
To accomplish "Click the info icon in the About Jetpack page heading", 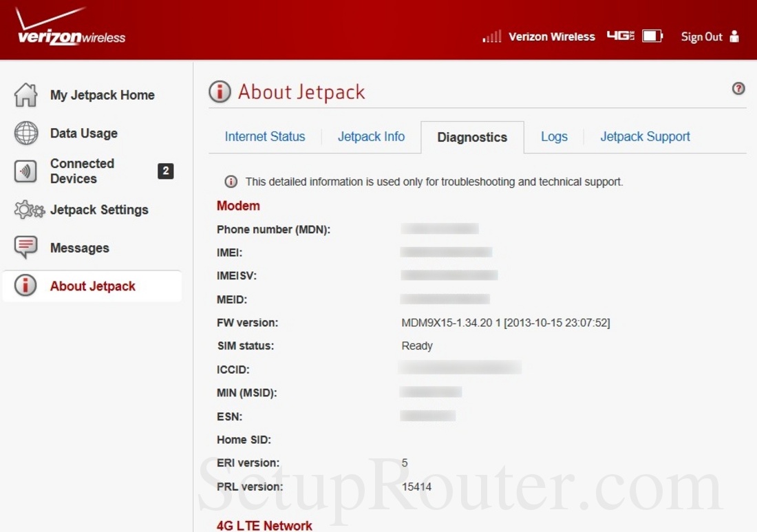I will pos(220,92).
